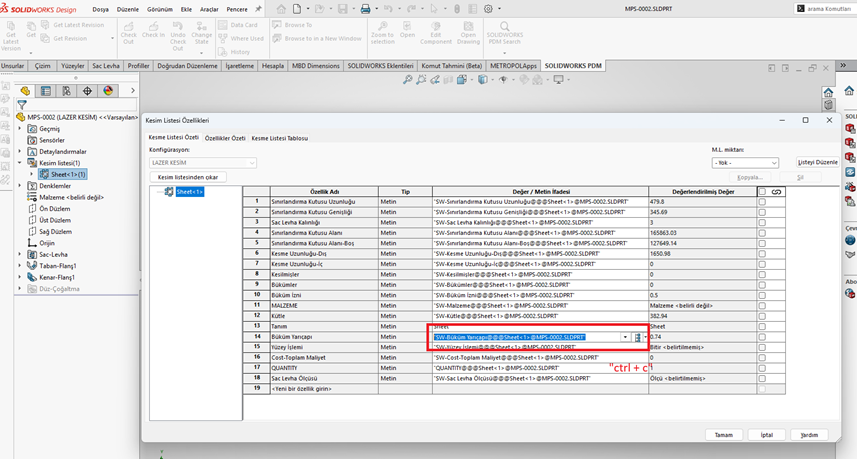
Task: Open the FeatureManager design tree tab
Action: point(25,91)
